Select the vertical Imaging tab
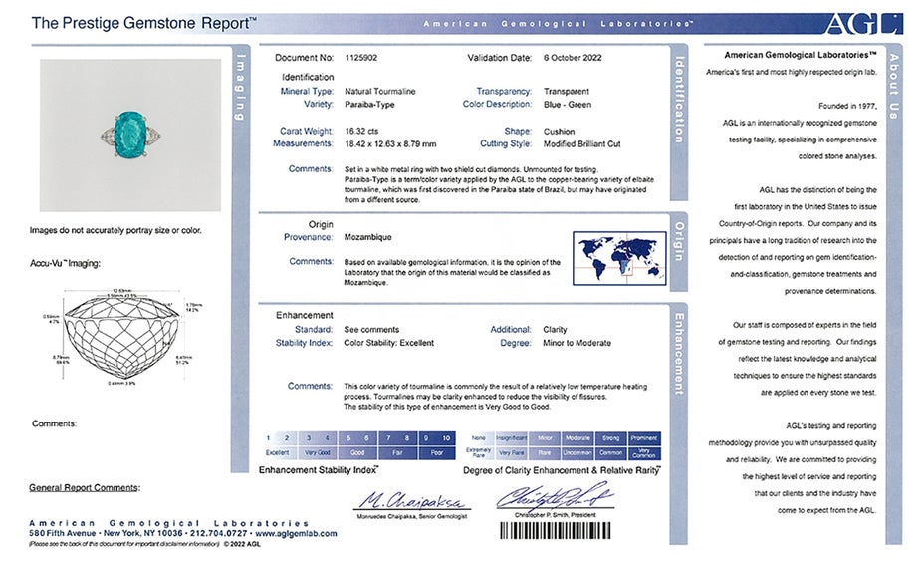The height and width of the screenshot is (562, 924). (238, 86)
